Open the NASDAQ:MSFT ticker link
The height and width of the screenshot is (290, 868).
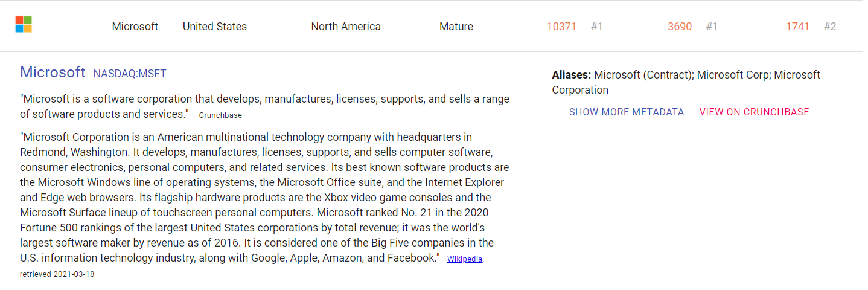pyautogui.click(x=130, y=74)
